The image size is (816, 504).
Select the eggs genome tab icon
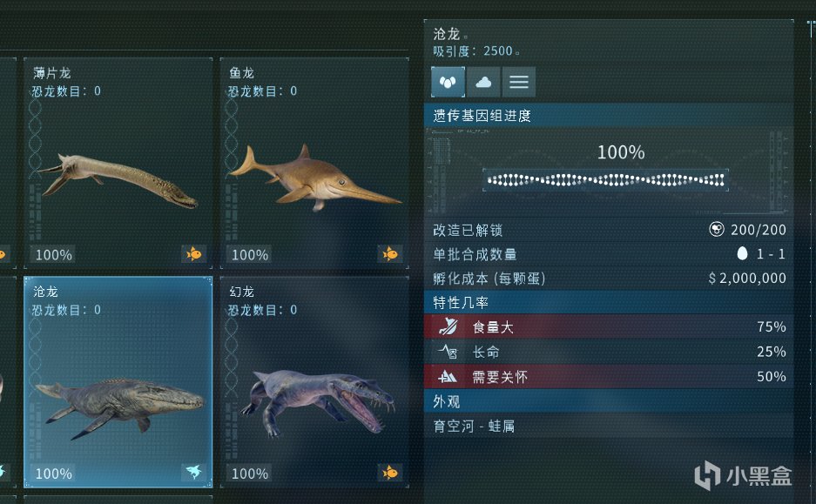(x=448, y=82)
